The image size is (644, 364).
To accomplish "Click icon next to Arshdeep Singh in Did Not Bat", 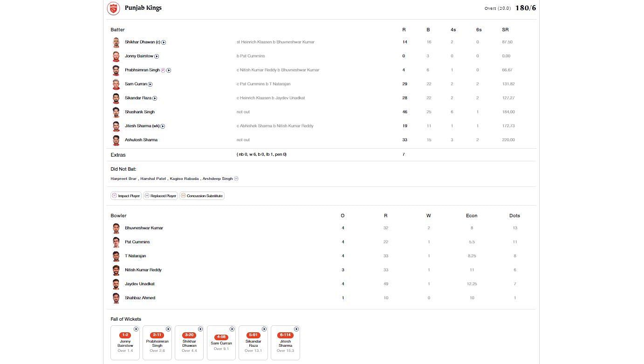I will click(236, 179).
